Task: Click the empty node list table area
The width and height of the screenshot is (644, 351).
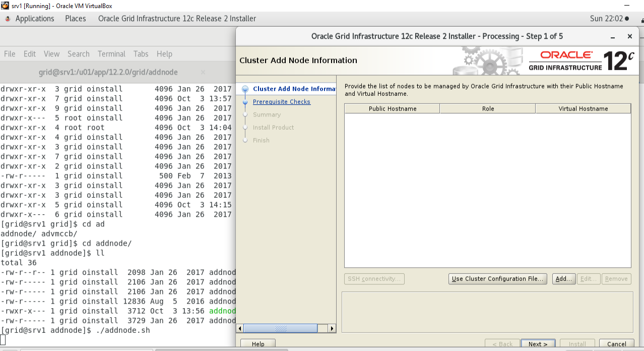Action: point(488,190)
